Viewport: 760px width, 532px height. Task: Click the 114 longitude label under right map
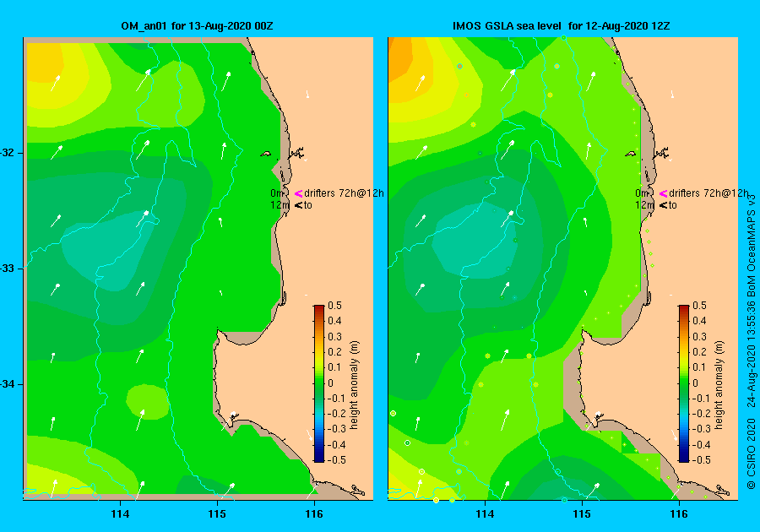pos(485,514)
